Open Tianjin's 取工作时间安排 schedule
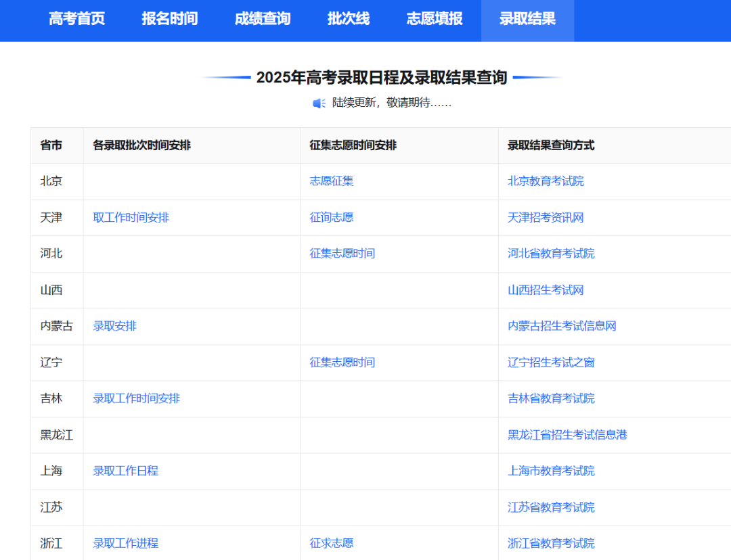Image resolution: width=731 pixels, height=560 pixels. 131,217
